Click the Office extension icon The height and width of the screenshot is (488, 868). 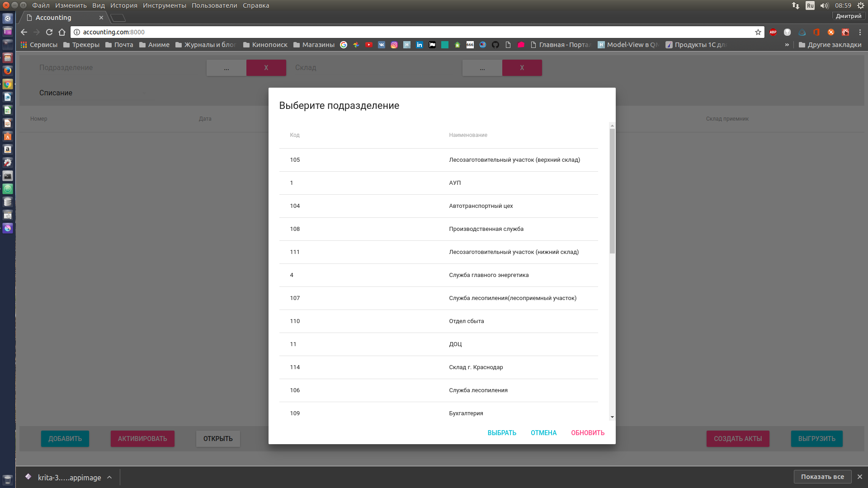pyautogui.click(x=816, y=32)
